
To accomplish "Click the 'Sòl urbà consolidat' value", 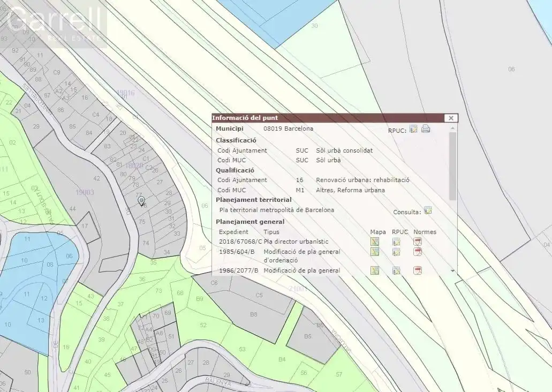I will coord(344,150).
